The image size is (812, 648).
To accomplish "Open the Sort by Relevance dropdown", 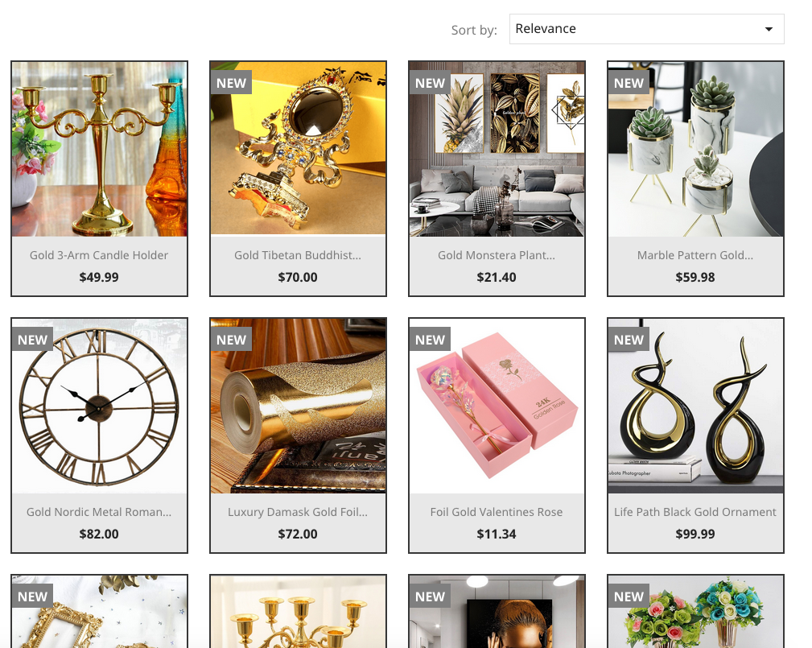I will coord(646,29).
